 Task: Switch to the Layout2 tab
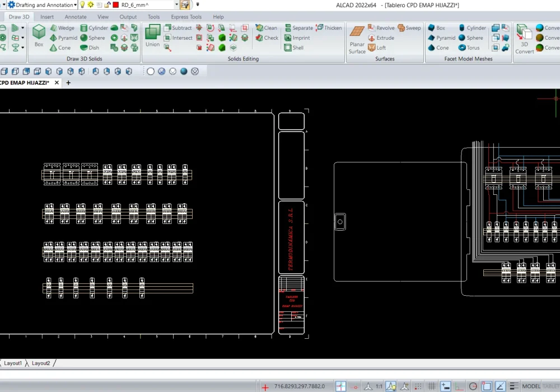[x=41, y=363]
